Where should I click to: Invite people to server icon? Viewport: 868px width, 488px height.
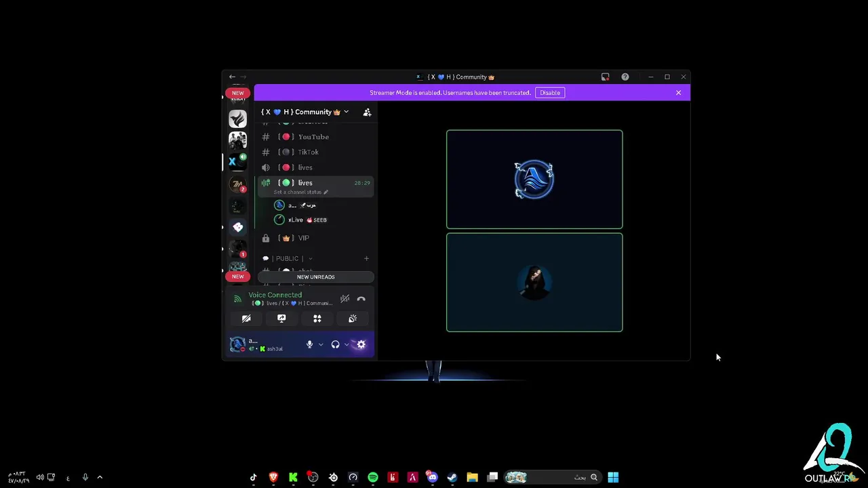(x=367, y=112)
